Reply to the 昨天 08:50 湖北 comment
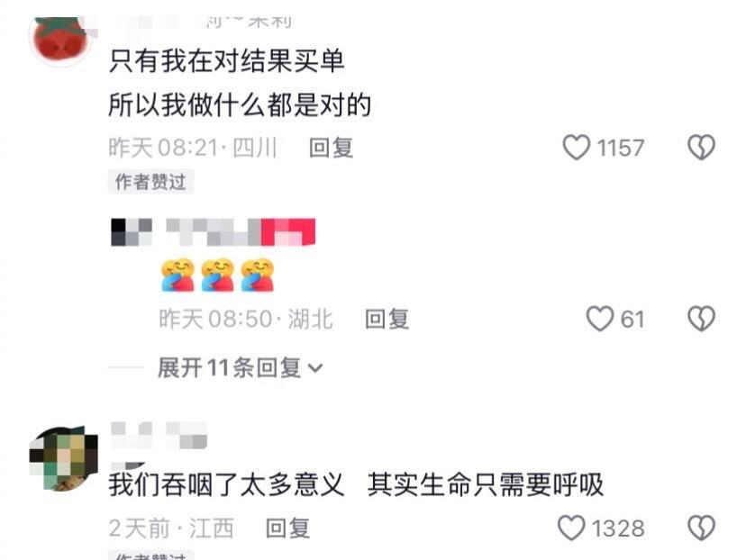 pyautogui.click(x=387, y=319)
